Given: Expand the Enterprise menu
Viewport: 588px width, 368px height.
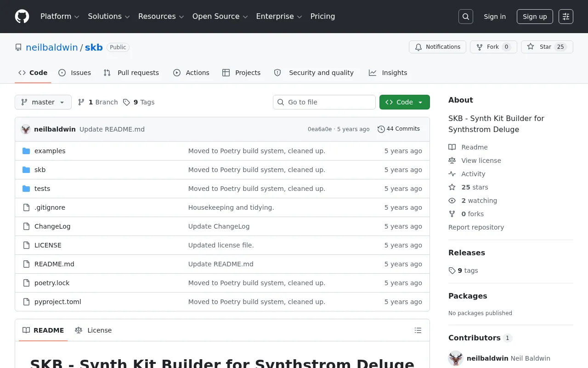Looking at the screenshot, I should pyautogui.click(x=279, y=17).
